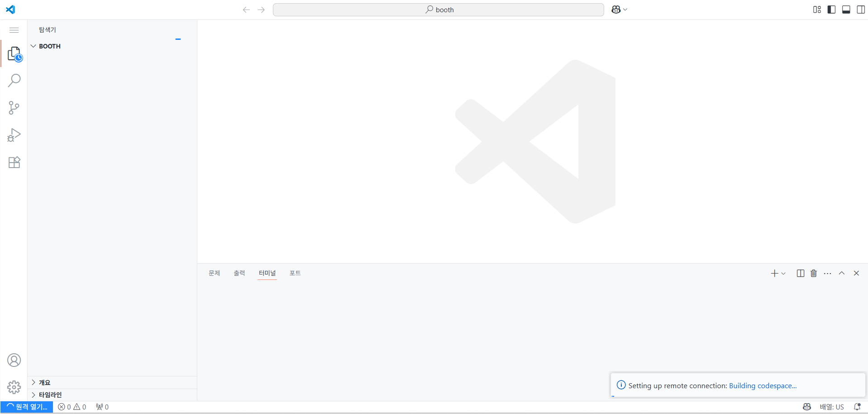
Task: Switch to the 포트 ports tab
Action: pyautogui.click(x=295, y=273)
